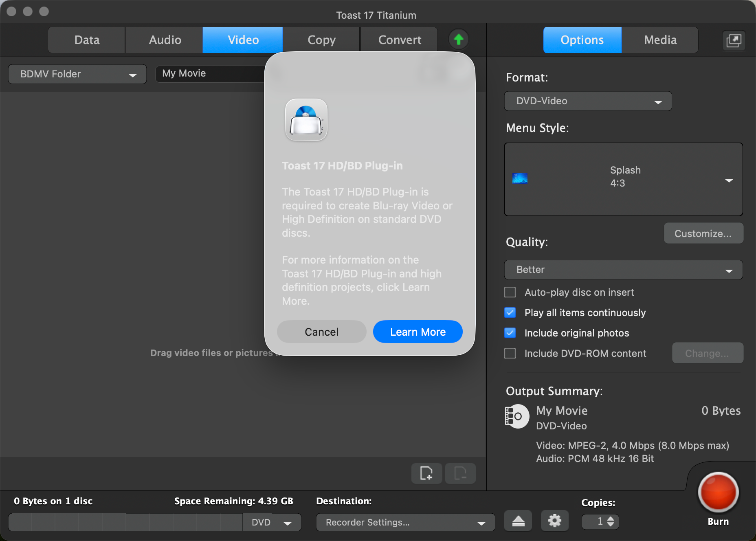Open the BDMV Folder dropdown
The width and height of the screenshot is (756, 541).
coord(77,74)
